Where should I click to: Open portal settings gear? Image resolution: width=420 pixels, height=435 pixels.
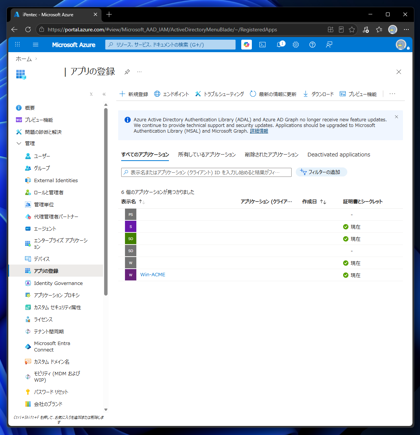coord(296,45)
